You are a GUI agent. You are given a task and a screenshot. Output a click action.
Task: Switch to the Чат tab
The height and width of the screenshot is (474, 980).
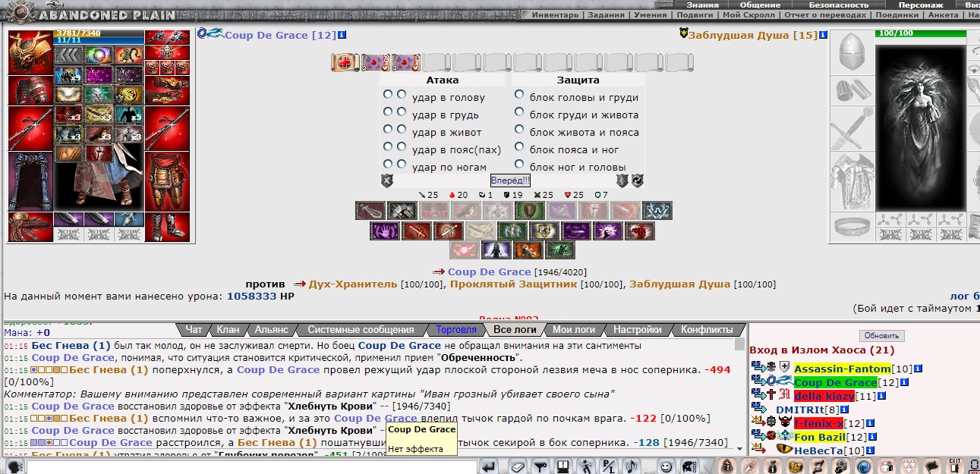pyautogui.click(x=194, y=329)
